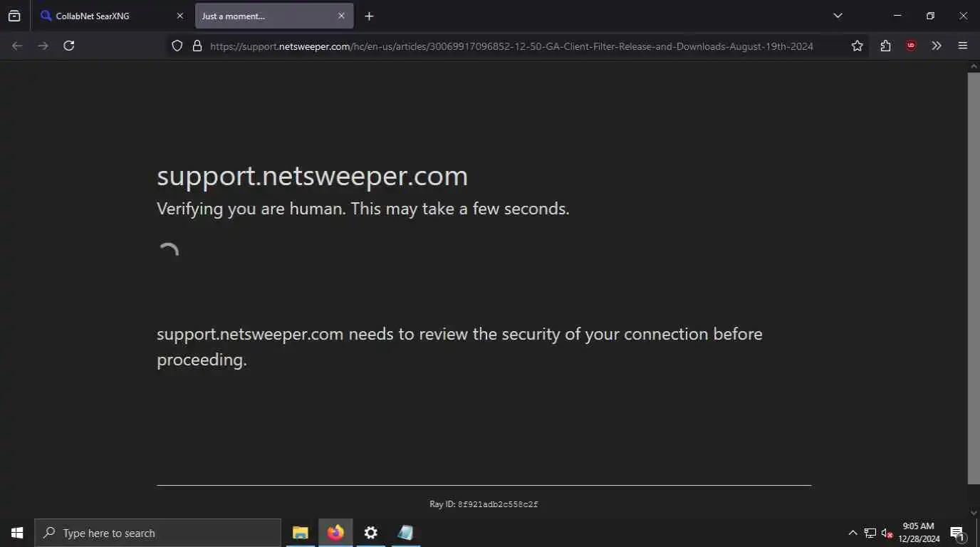Screen dimensions: 980x547
Task: Open muted volume tray icon
Action: tap(887, 533)
